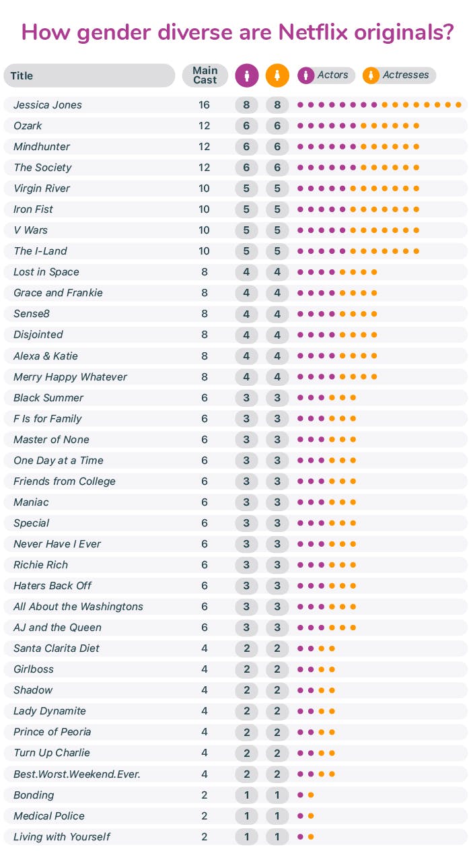Click Medical Police orange actress dot
The width and height of the screenshot is (471, 868).
pyautogui.click(x=311, y=816)
